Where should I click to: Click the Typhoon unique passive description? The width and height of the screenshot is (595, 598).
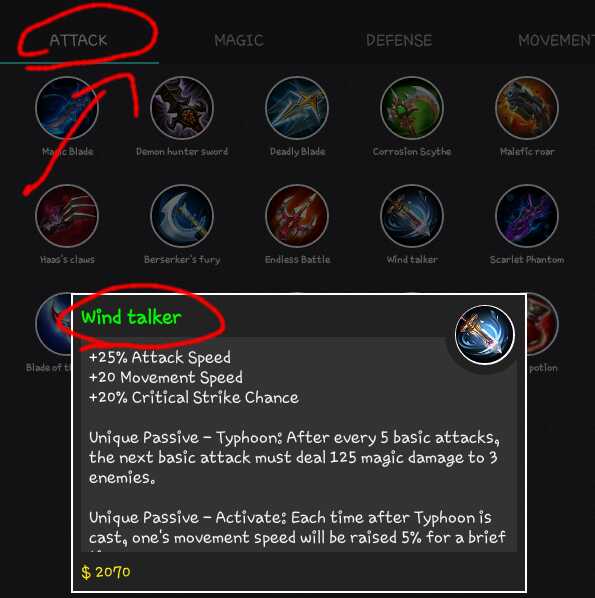tap(294, 457)
